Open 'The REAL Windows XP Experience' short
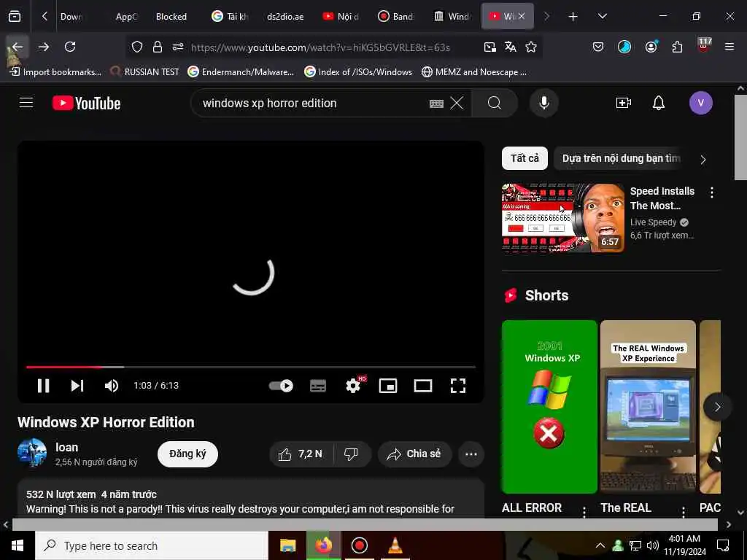The width and height of the screenshot is (747, 560). pyautogui.click(x=648, y=407)
